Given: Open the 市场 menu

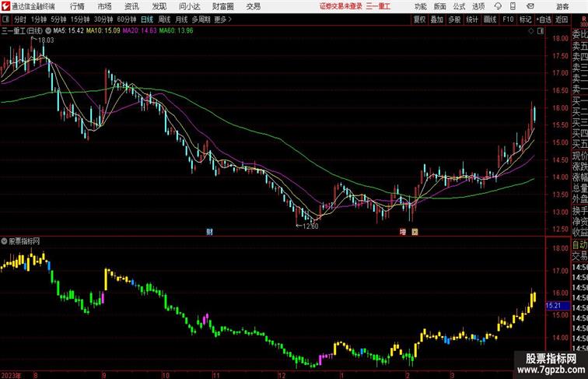Looking at the screenshot, I should (104, 6).
